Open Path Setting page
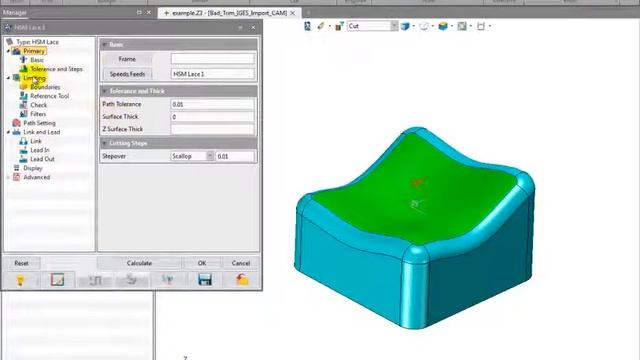This screenshot has width=640, height=360. click(x=39, y=123)
